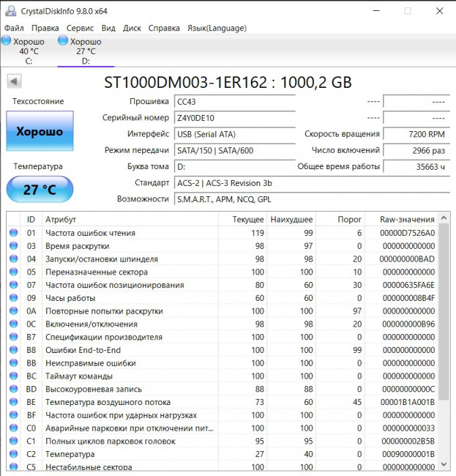This screenshot has height=476, width=456.
Task: Click the attribute list vertical scrollbar thumb
Action: tap(444, 312)
